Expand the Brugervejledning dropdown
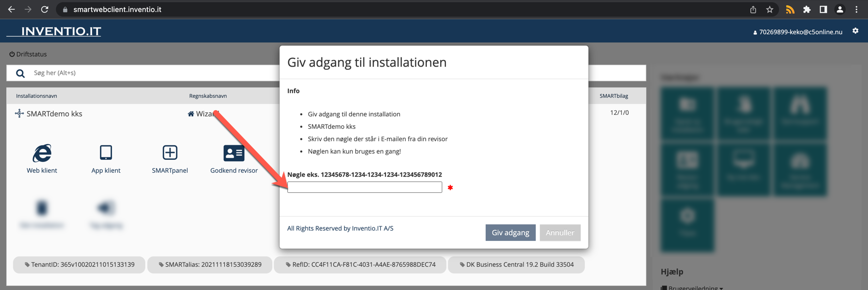Image resolution: width=868 pixels, height=290 pixels. 692,287
